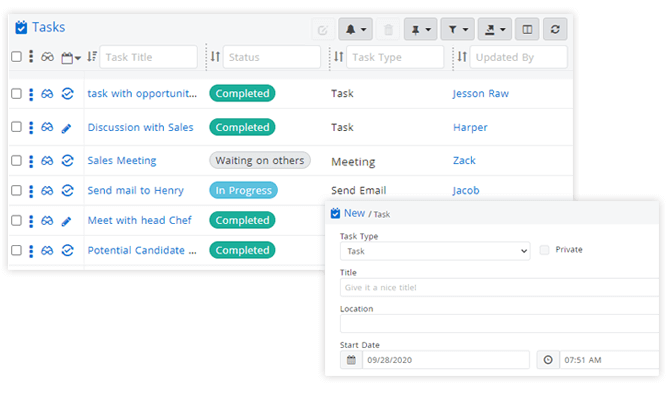Click the Title input field
The height and width of the screenshot is (400, 670).
[500, 288]
